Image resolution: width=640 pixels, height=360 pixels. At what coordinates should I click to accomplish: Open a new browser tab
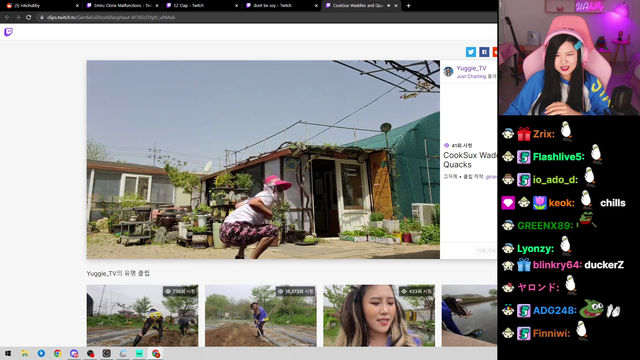point(409,6)
